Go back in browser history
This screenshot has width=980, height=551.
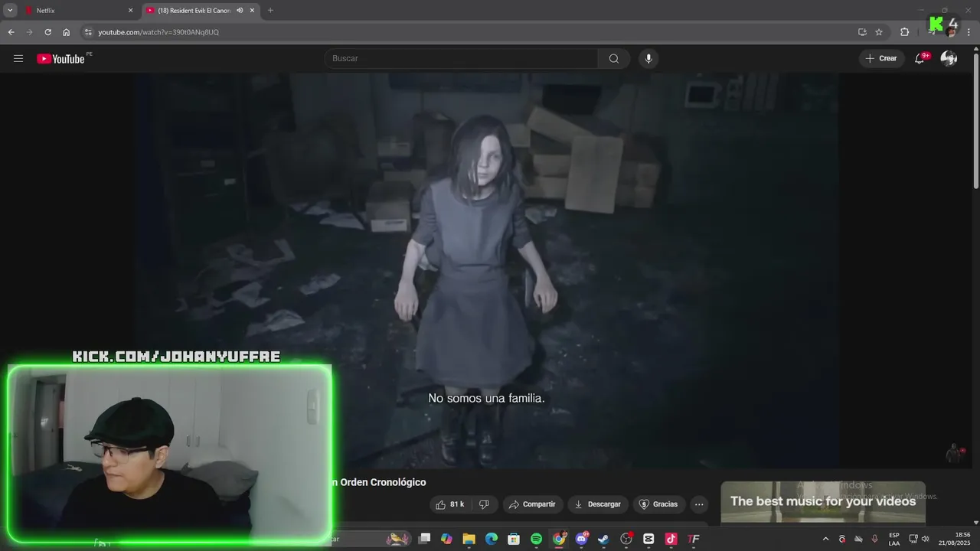point(11,32)
